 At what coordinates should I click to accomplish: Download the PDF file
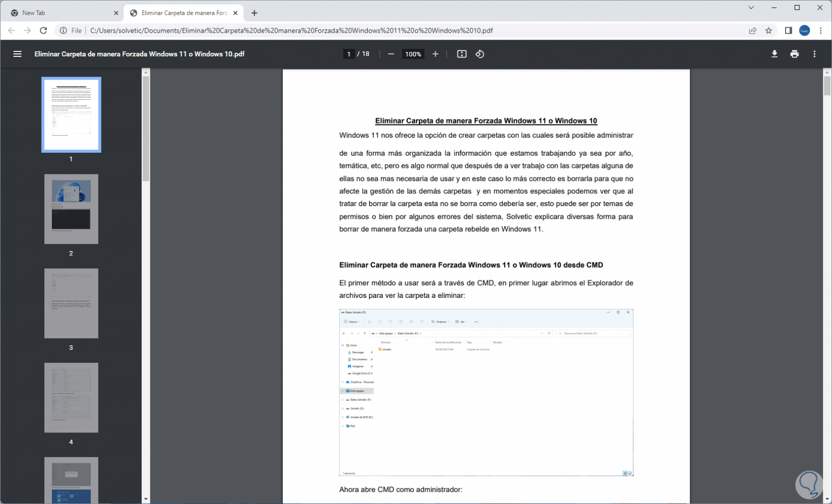pyautogui.click(x=775, y=54)
